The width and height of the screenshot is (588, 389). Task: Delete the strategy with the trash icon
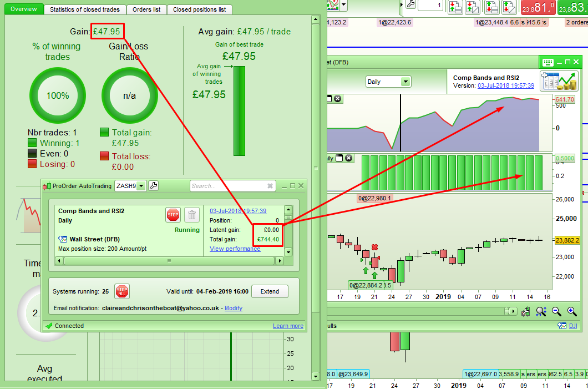[x=192, y=215]
